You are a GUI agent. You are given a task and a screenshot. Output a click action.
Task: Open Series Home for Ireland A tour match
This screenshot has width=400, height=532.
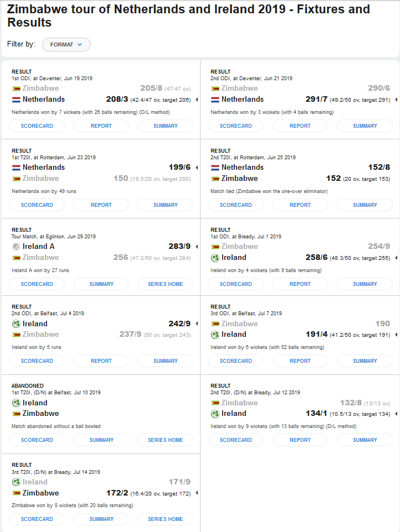pos(165,284)
